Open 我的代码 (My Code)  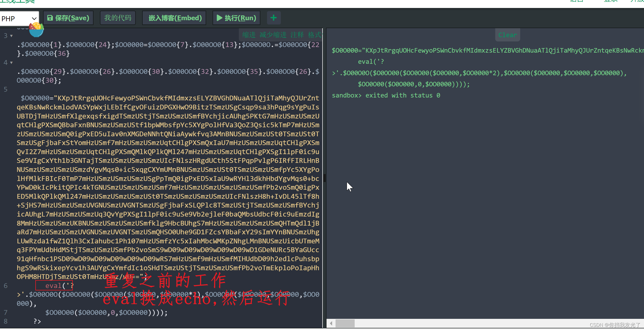[118, 18]
